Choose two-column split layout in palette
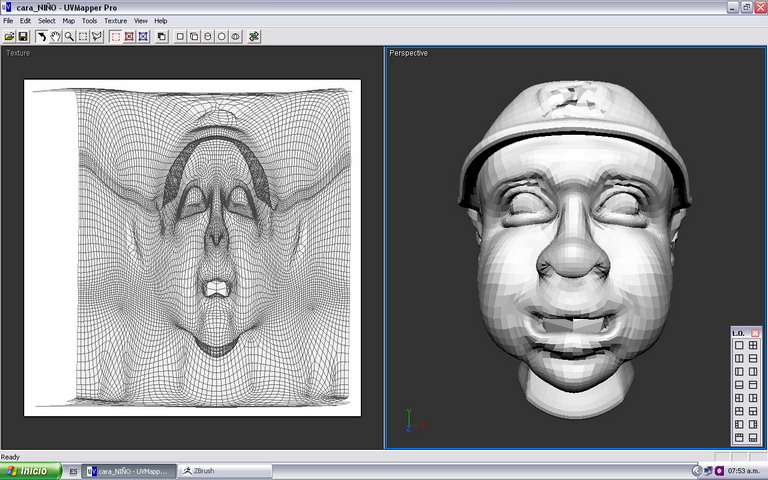The height and width of the screenshot is (480, 768). coord(739,358)
